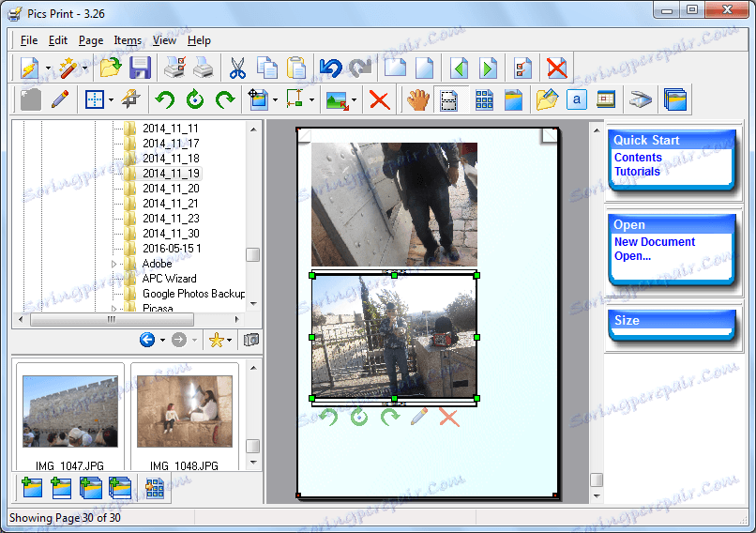Edit selected photo with pencil below image
756x533 pixels.
click(419, 417)
